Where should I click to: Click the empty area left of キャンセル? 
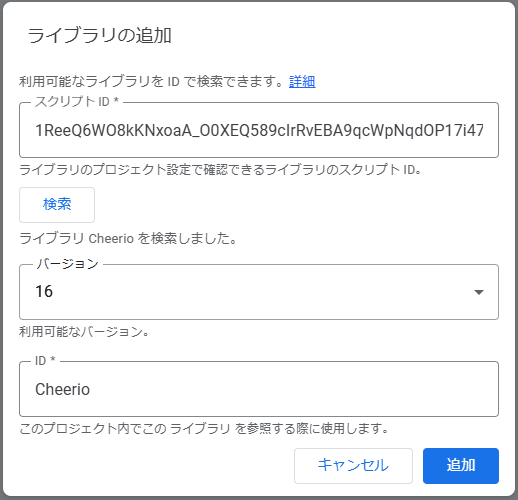153,465
